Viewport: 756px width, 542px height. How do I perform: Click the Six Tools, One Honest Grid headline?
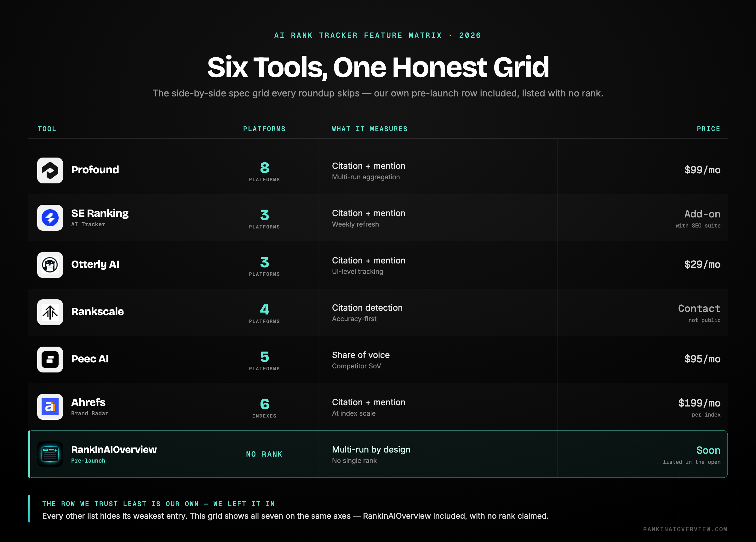378,67
